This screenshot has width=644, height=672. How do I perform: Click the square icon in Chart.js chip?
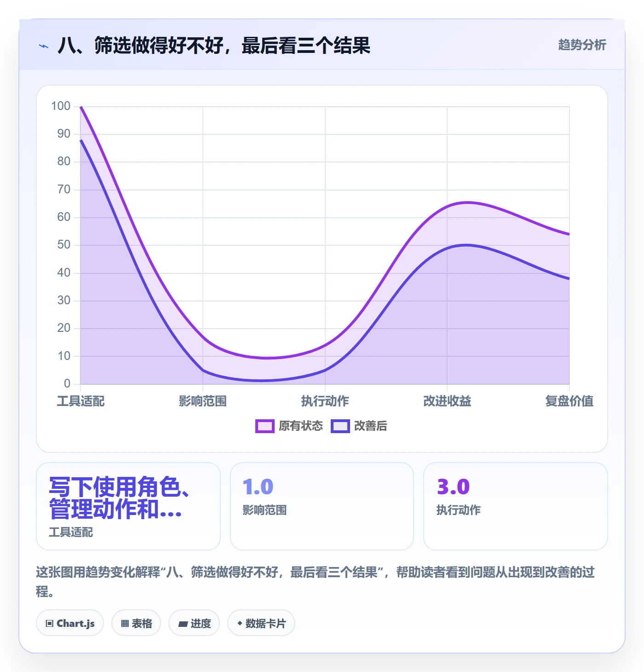(50, 624)
